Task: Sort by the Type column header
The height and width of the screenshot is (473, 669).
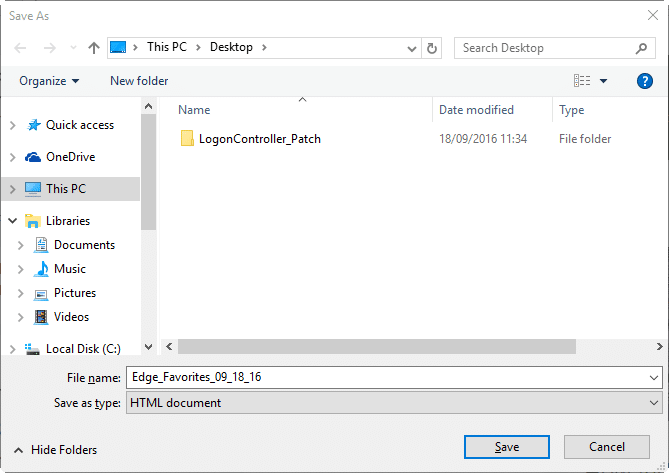Action: coord(571,110)
